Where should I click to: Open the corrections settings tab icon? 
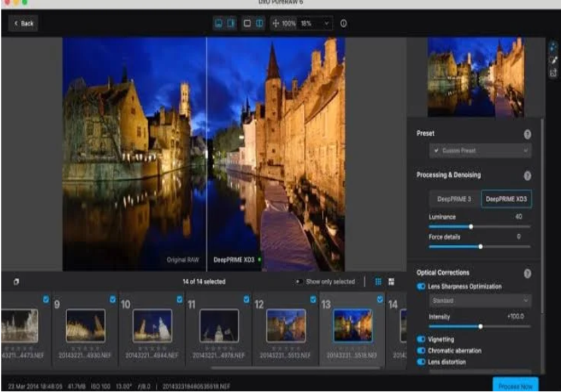[x=553, y=47]
